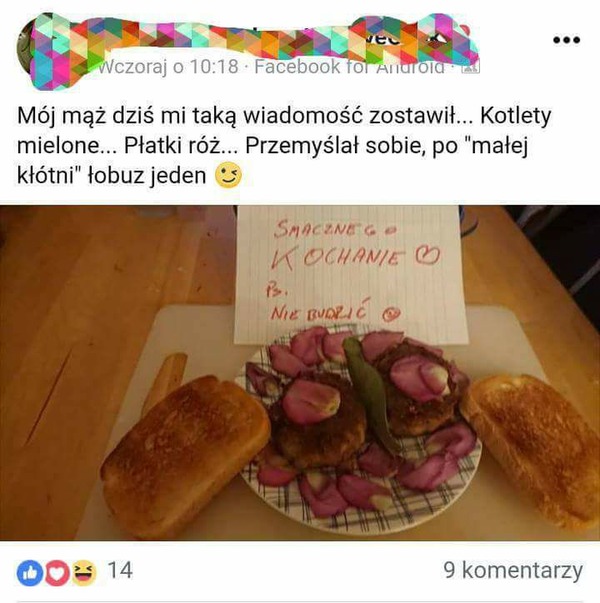
Task: Click the heart drawn after 'Kochanie'
Action: point(427,255)
